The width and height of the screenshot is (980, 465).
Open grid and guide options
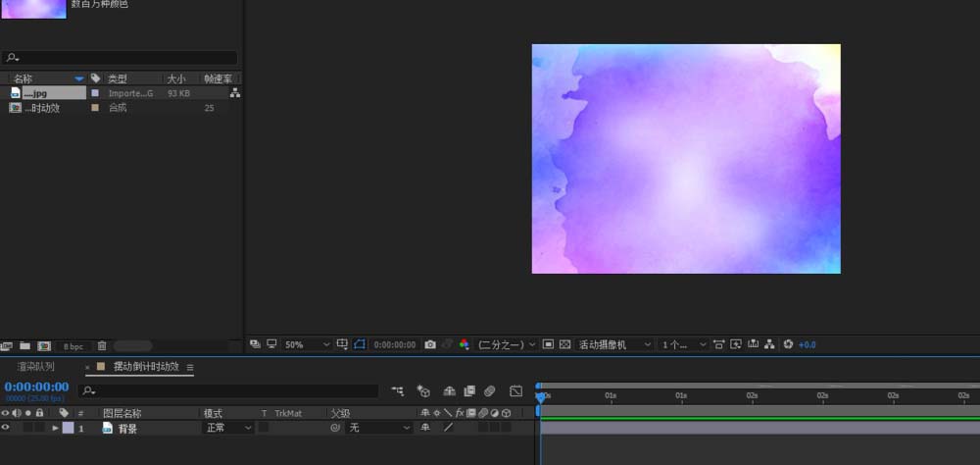pyautogui.click(x=342, y=344)
